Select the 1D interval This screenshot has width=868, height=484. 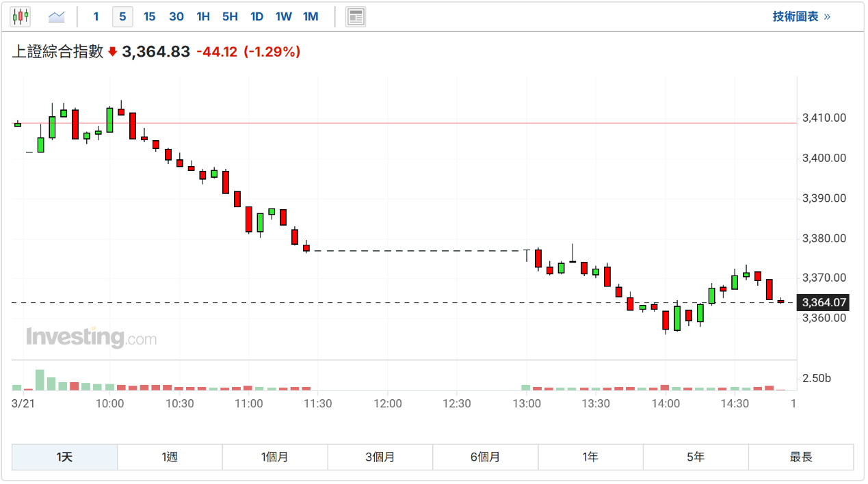pos(257,16)
